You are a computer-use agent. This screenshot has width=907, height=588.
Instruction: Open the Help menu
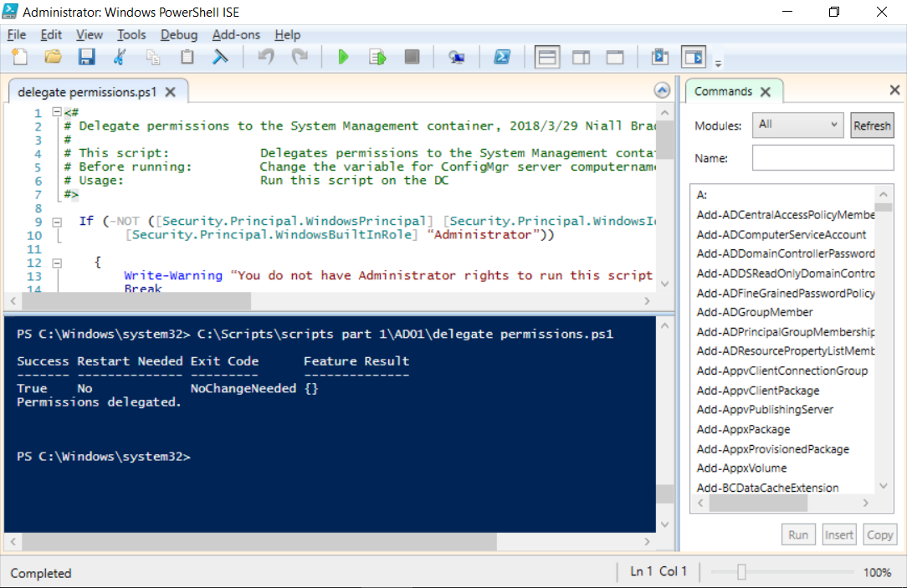(x=288, y=34)
